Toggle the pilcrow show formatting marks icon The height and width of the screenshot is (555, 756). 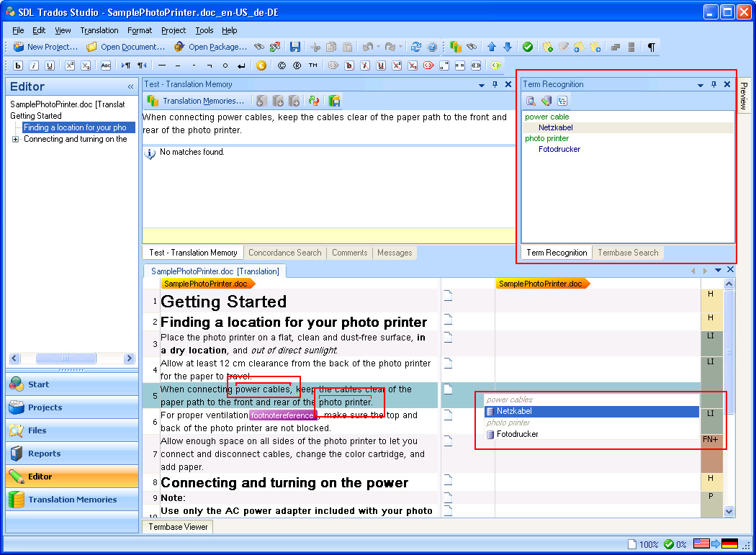coord(652,47)
